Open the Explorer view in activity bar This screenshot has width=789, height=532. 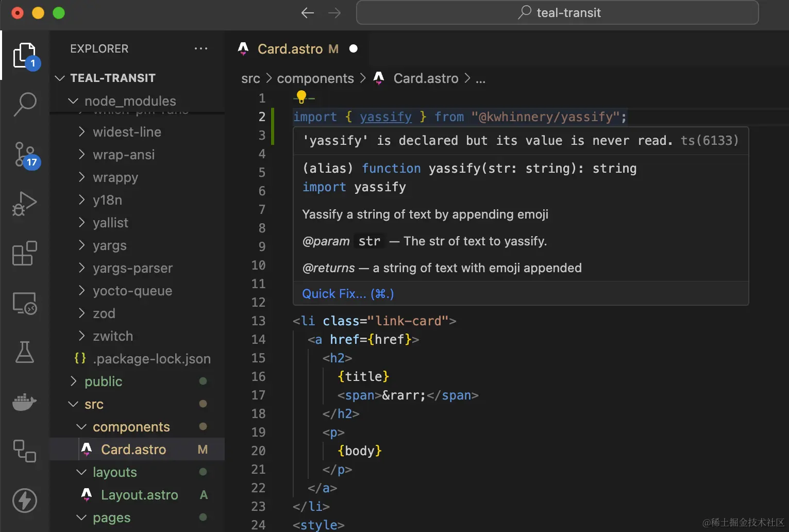(25, 55)
